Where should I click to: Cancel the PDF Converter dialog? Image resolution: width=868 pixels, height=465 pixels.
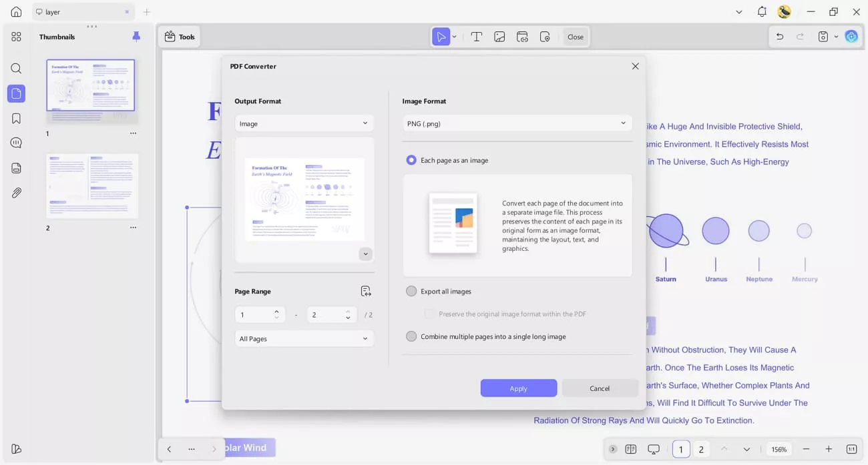(x=599, y=388)
